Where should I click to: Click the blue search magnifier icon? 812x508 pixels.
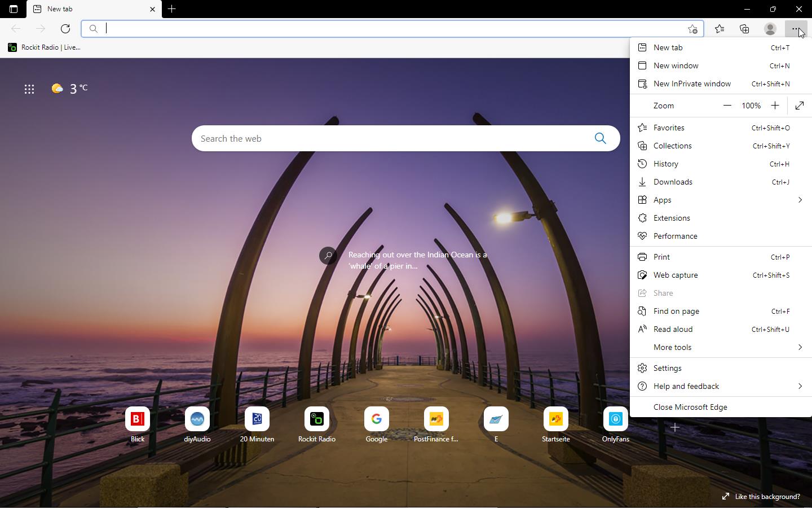[x=600, y=138]
